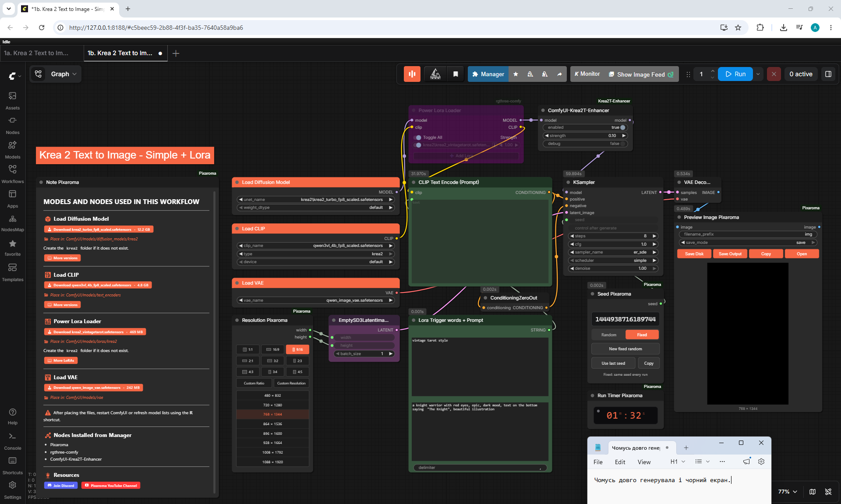Open Notepad settings gear
The height and width of the screenshot is (504, 841).
pos(761,462)
